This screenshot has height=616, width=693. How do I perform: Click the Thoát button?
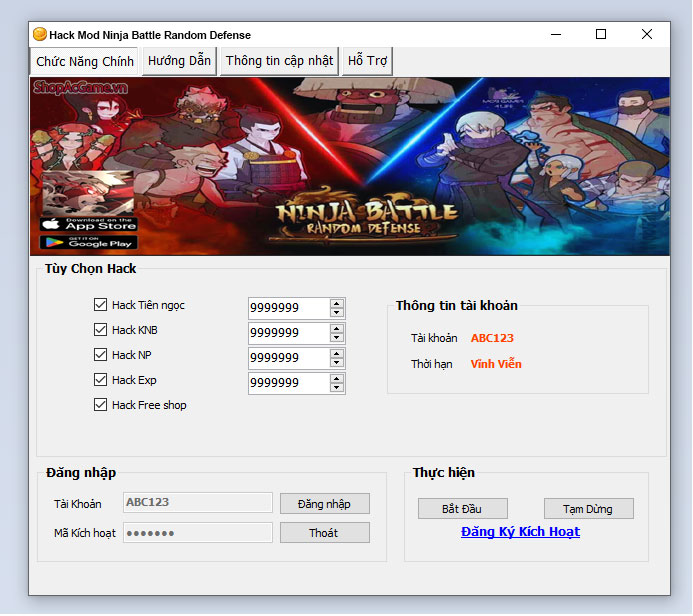[325, 533]
